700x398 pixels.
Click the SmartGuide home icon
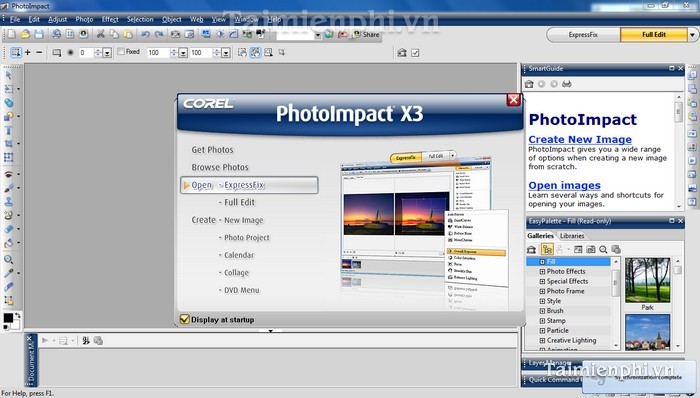pyautogui.click(x=529, y=84)
